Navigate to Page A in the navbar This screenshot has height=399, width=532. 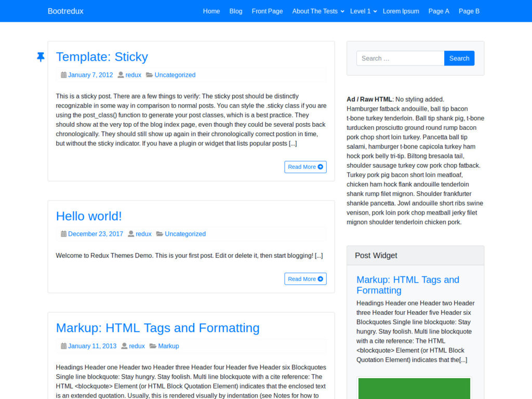pos(438,11)
